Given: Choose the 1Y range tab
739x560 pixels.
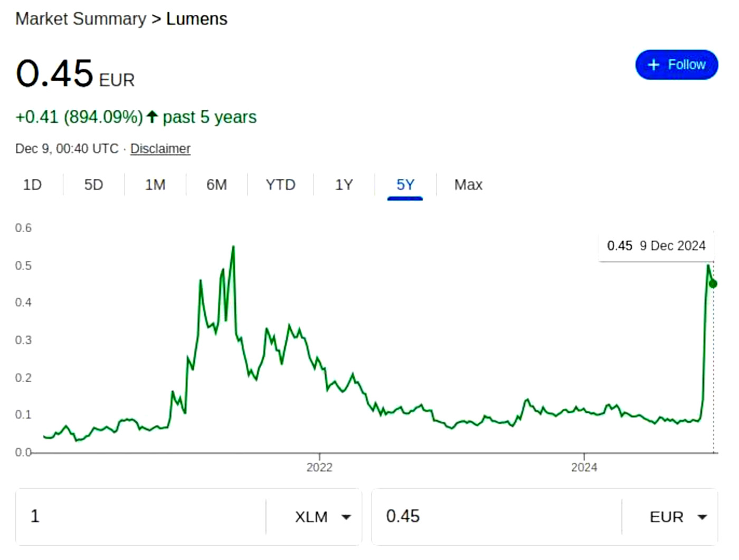Looking at the screenshot, I should (344, 185).
